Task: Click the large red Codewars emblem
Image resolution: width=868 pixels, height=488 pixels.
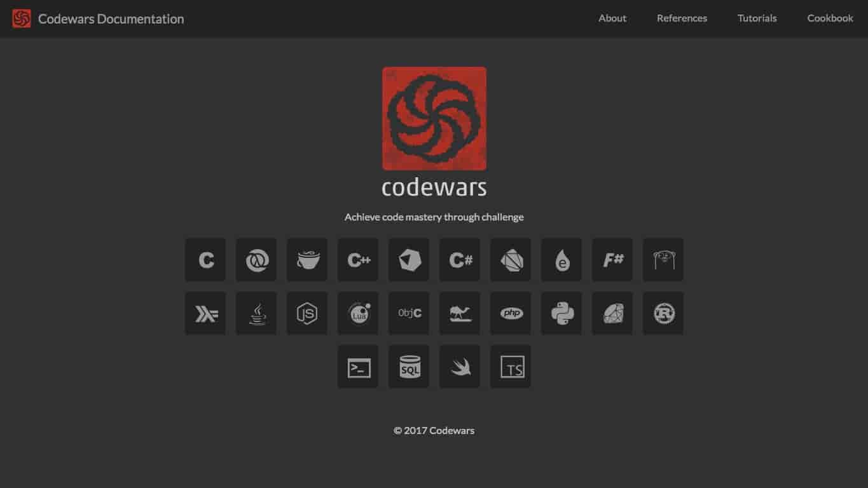Action: pyautogui.click(x=434, y=118)
